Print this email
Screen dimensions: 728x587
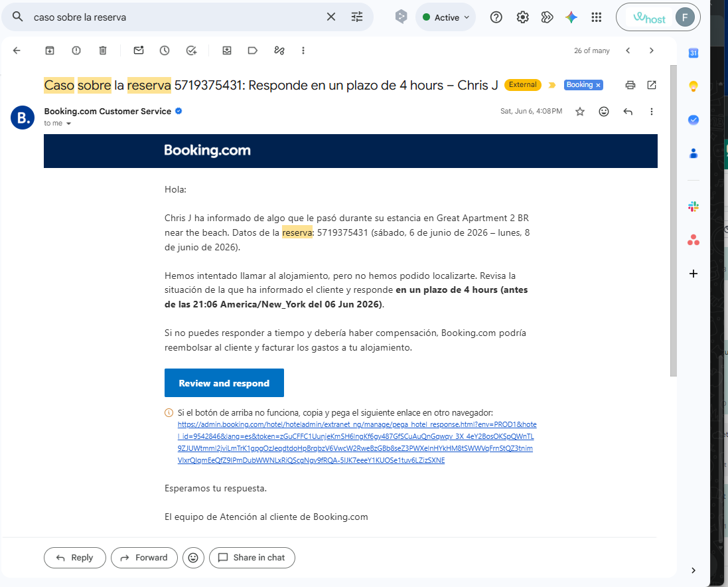(x=630, y=85)
